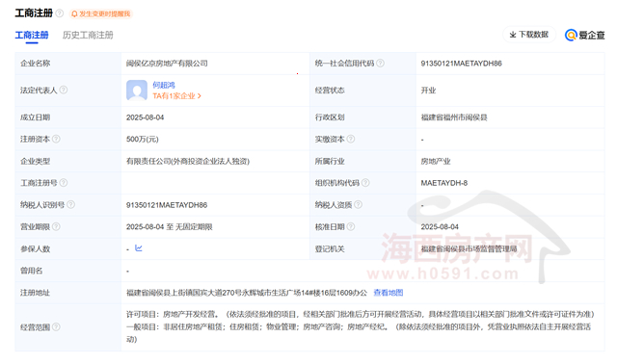Click help icon next to 纳税人识别号
Viewport: 617px width, 364px height.
(x=70, y=204)
